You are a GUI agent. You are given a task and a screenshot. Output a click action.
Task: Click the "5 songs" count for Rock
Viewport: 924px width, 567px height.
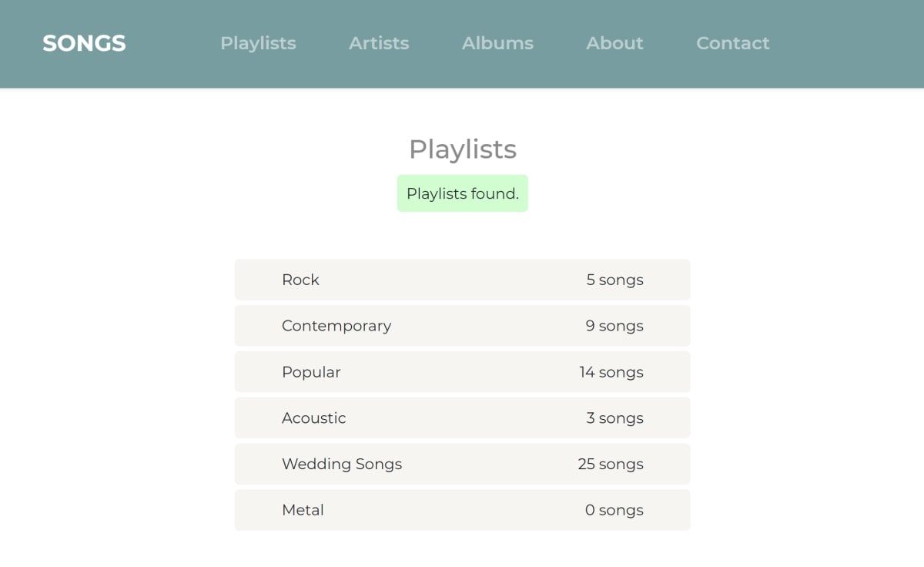614,280
